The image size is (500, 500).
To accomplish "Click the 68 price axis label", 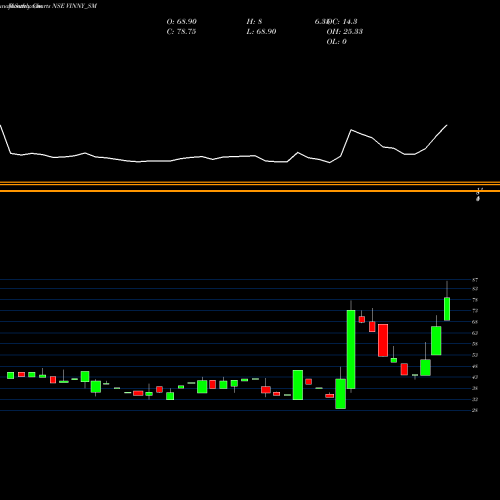I will click(x=475, y=322).
